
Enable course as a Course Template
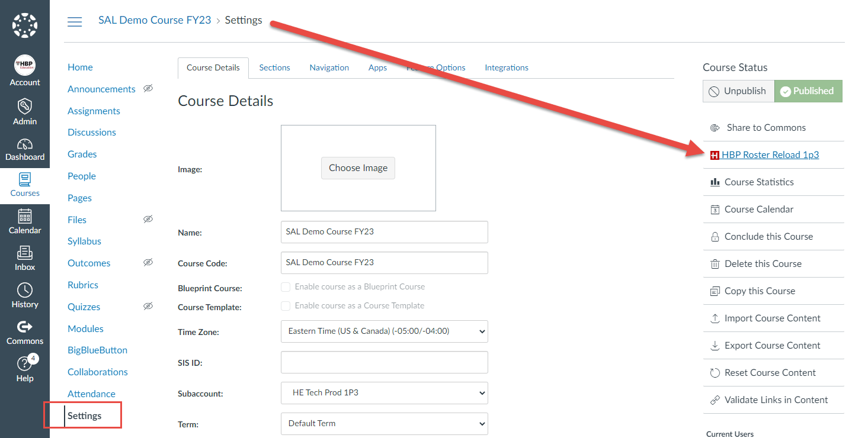click(x=286, y=305)
